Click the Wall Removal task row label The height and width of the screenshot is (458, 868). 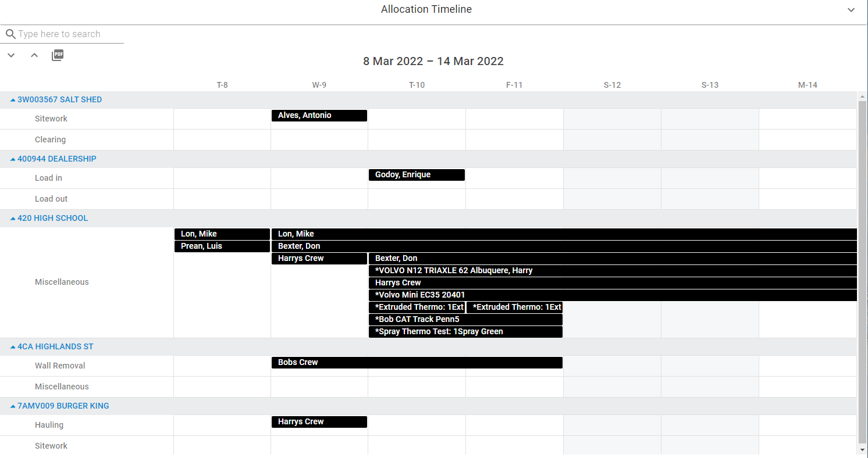[60, 366]
